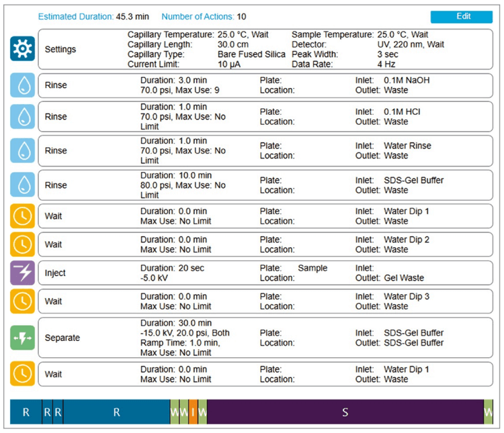
Task: Click the Inlet Water Dip 2 text
Action: (x=392, y=240)
